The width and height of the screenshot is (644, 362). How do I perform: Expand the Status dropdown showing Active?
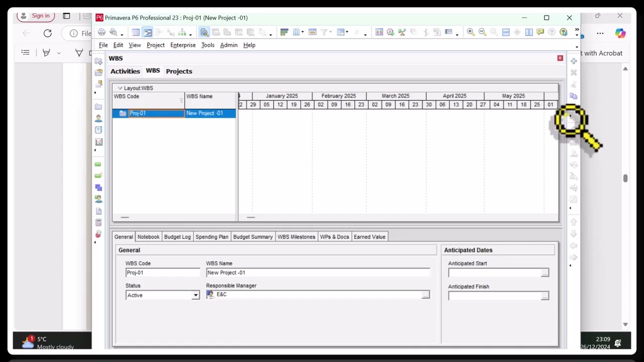196,295
